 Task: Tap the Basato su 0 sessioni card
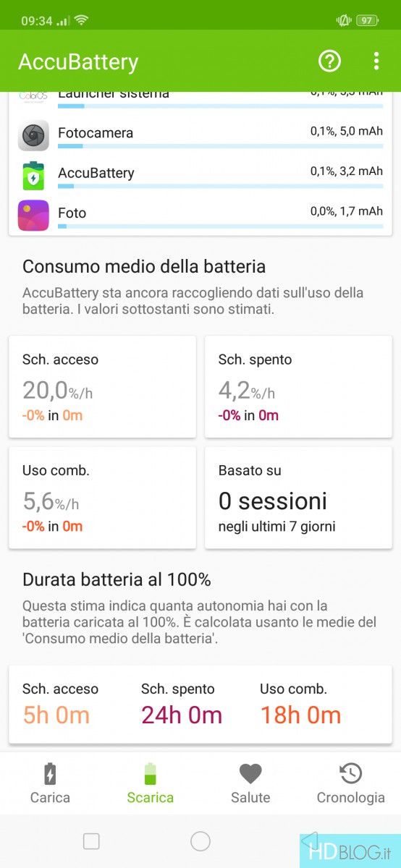(298, 498)
